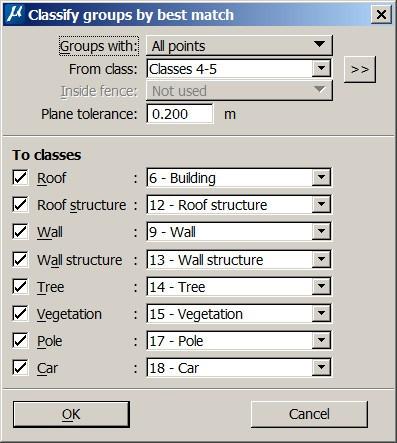The image size is (397, 443).
Task: Uncheck the Vegetation checkbox
Action: point(20,314)
